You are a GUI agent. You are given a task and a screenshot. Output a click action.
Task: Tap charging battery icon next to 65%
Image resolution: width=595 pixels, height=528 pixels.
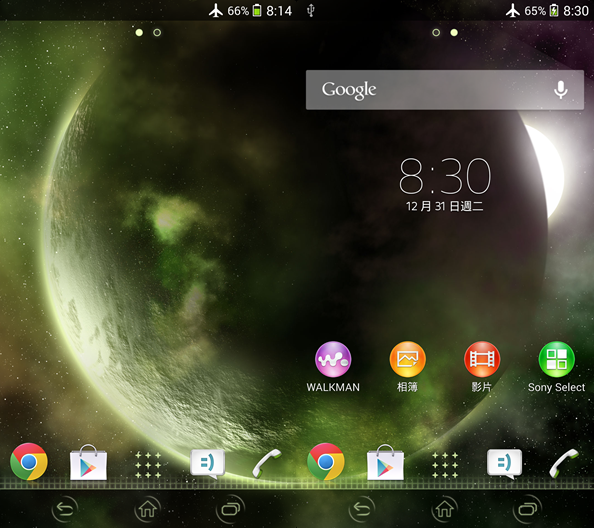pos(554,11)
